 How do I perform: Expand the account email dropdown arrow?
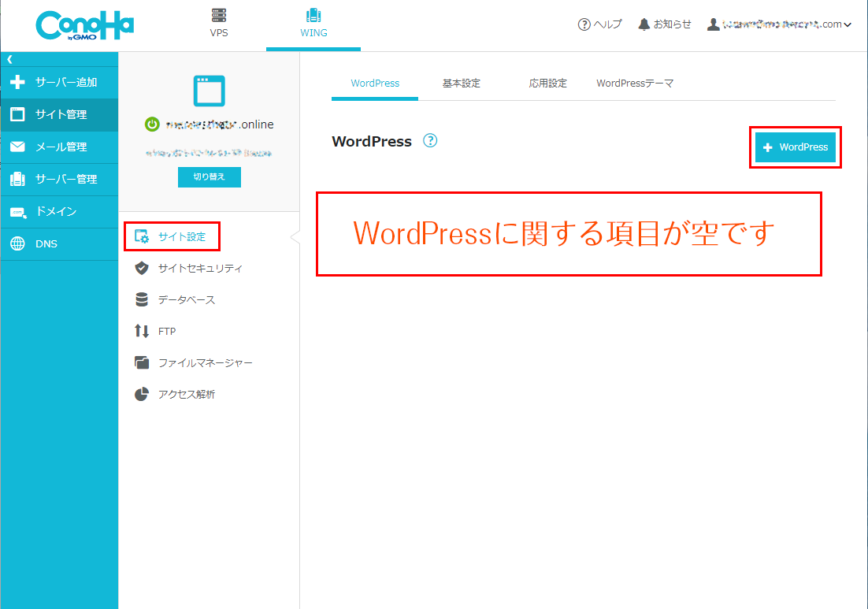coord(848,25)
